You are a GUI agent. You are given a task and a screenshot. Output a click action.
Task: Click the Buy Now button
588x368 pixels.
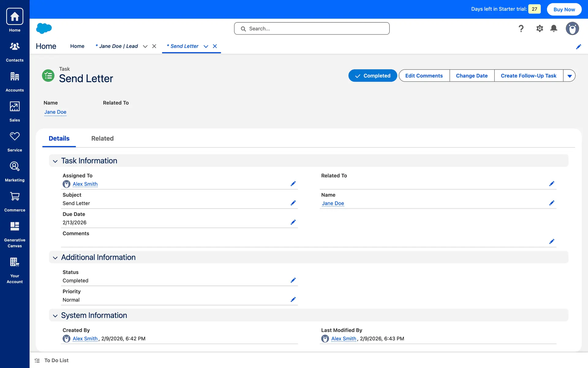pyautogui.click(x=564, y=9)
